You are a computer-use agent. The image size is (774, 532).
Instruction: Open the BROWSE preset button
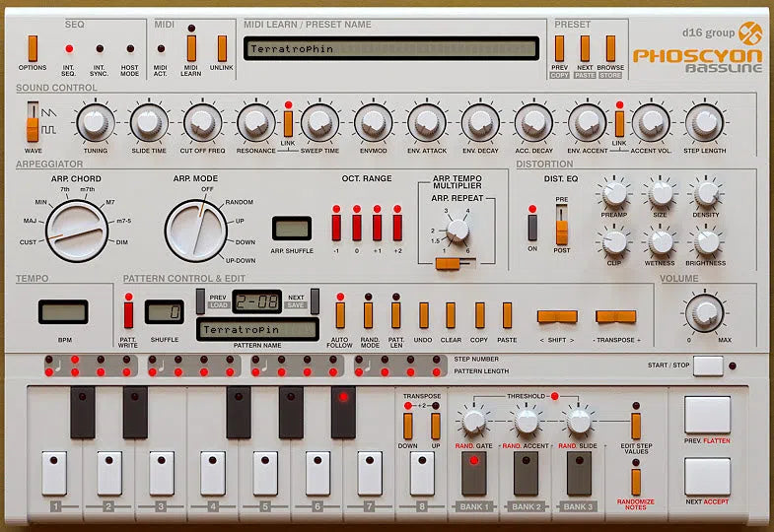tap(610, 48)
